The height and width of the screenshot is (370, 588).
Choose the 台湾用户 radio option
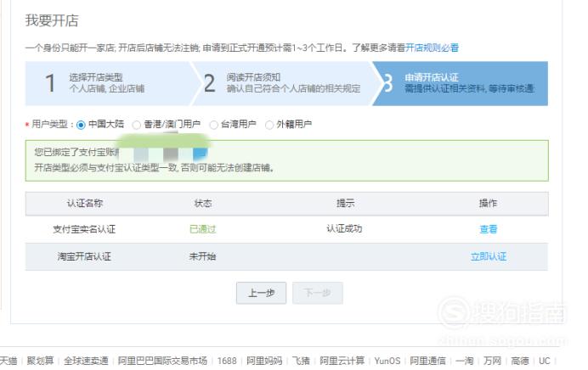click(214, 125)
